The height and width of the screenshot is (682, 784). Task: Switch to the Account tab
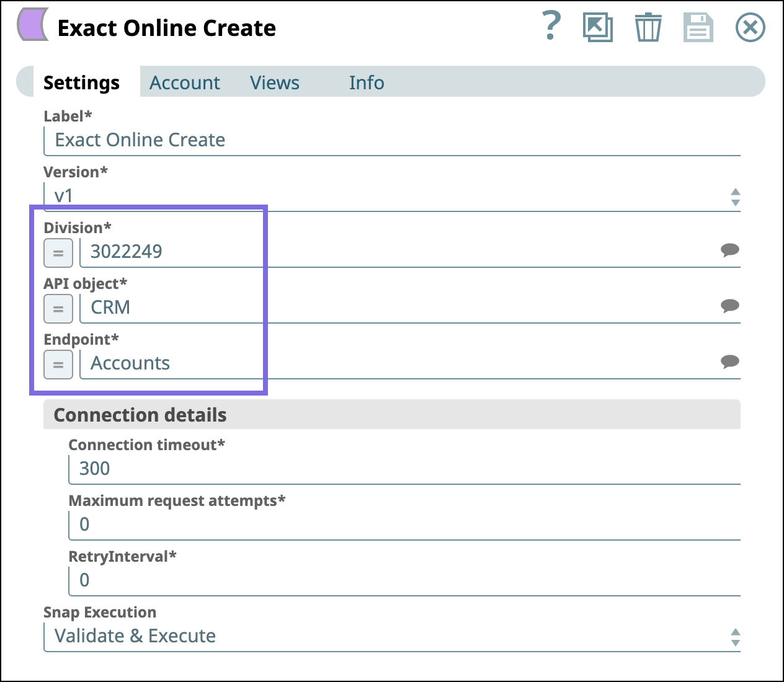(x=185, y=82)
